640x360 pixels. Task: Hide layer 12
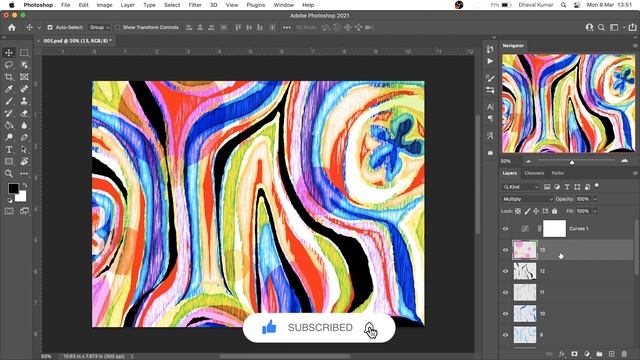click(x=505, y=271)
